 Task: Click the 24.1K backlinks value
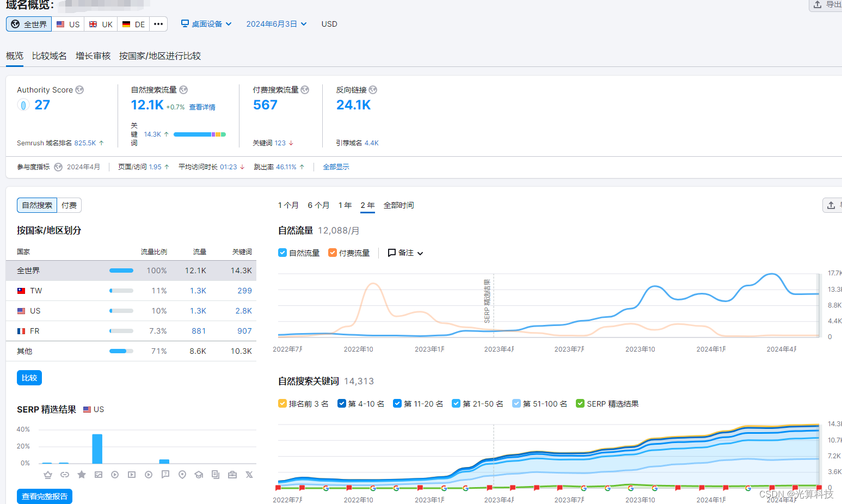click(x=354, y=105)
